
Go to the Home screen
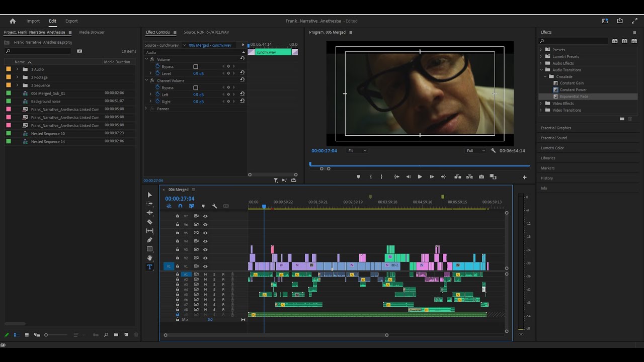coord(13,21)
